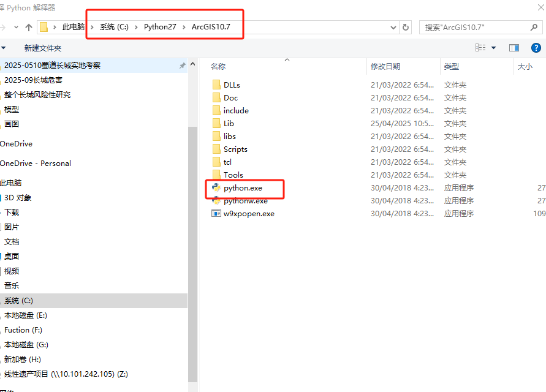The height and width of the screenshot is (392, 546).
Task: Select the include folder icon
Action: click(216, 110)
